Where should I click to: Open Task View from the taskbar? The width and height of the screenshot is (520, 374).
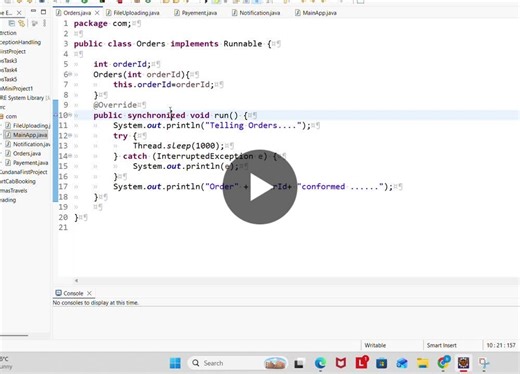[299, 363]
